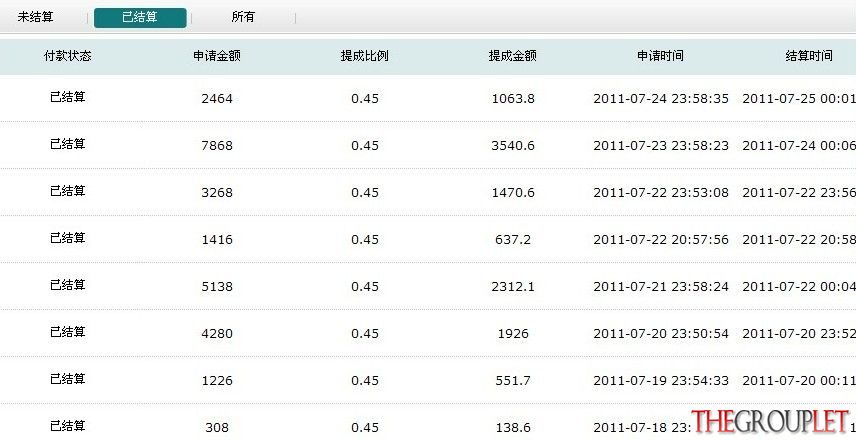Click 已结算 status in the 2464 row
This screenshot has height=440, width=856.
click(x=68, y=97)
